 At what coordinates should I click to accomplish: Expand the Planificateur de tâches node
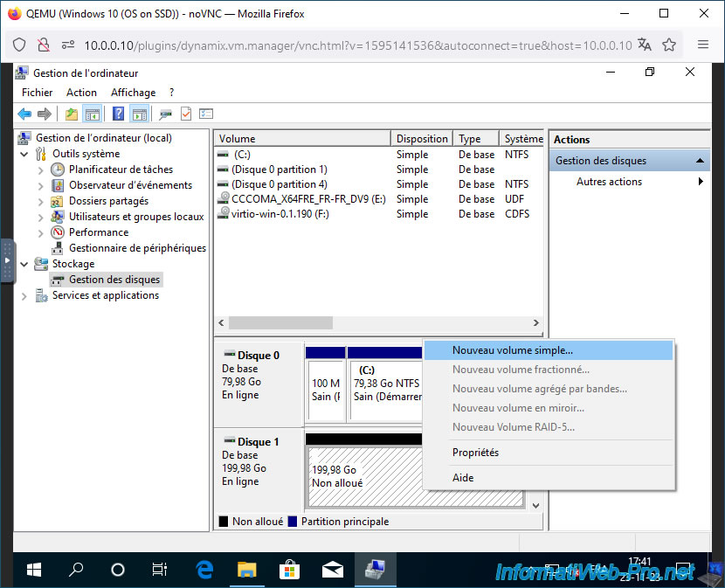(x=41, y=170)
